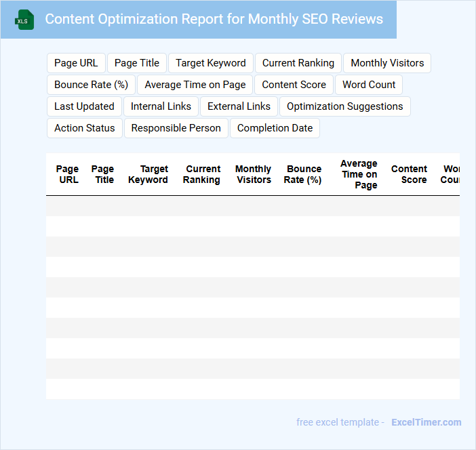The width and height of the screenshot is (476, 450).
Task: Select the Bounce Rate (%) tag
Action: [92, 85]
